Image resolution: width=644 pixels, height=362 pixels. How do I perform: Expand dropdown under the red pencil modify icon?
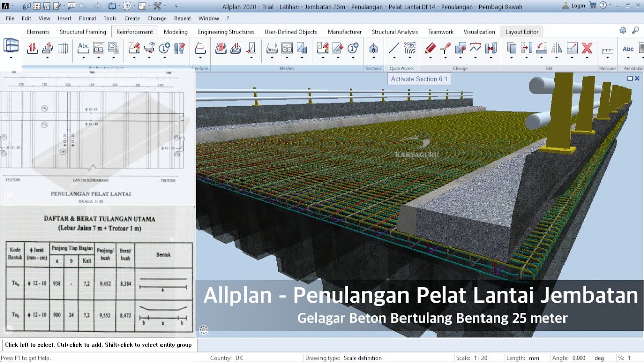tap(430, 58)
